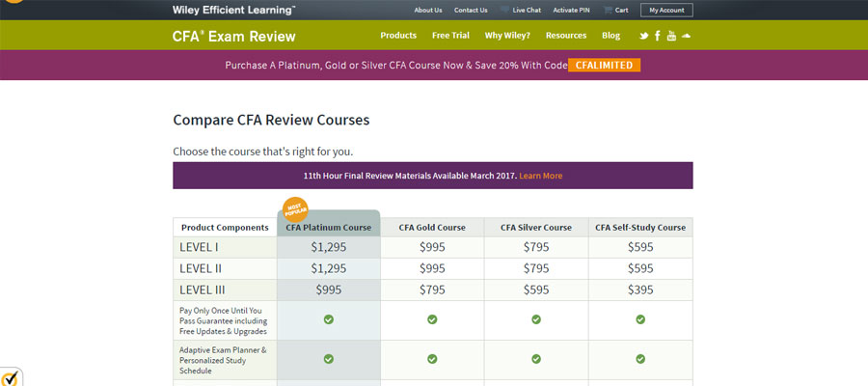Click the LEVEL I row label
This screenshot has width=868, height=386.
[x=199, y=247]
